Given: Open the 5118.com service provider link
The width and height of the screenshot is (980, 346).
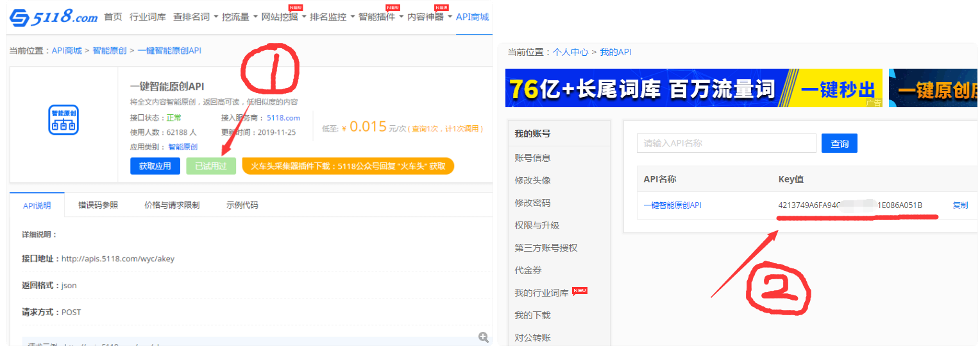Looking at the screenshot, I should point(283,117).
